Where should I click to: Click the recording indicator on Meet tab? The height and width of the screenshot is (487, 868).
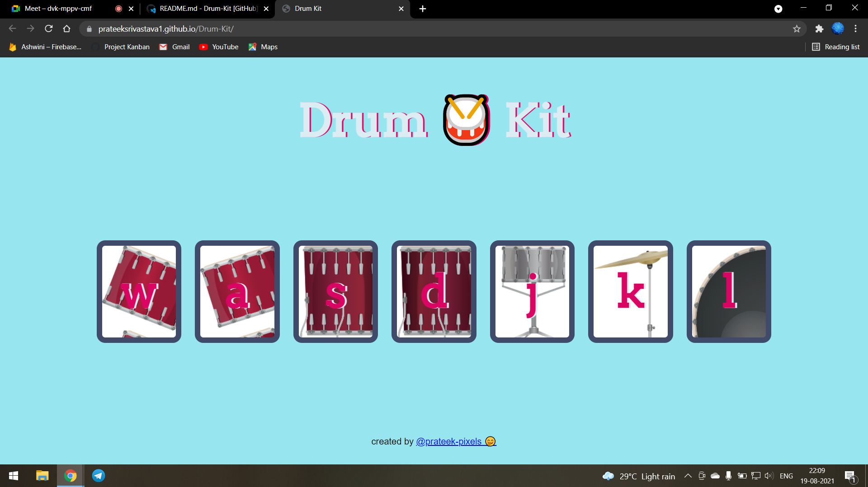tap(118, 9)
